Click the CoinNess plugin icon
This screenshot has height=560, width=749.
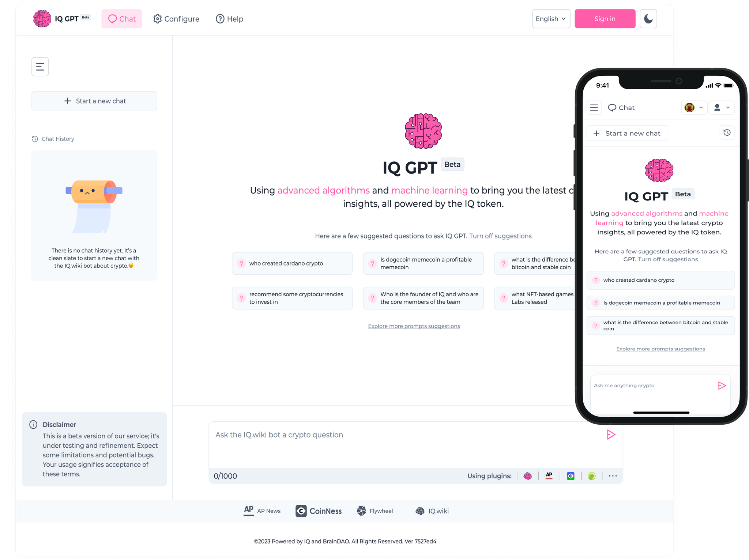point(568,475)
